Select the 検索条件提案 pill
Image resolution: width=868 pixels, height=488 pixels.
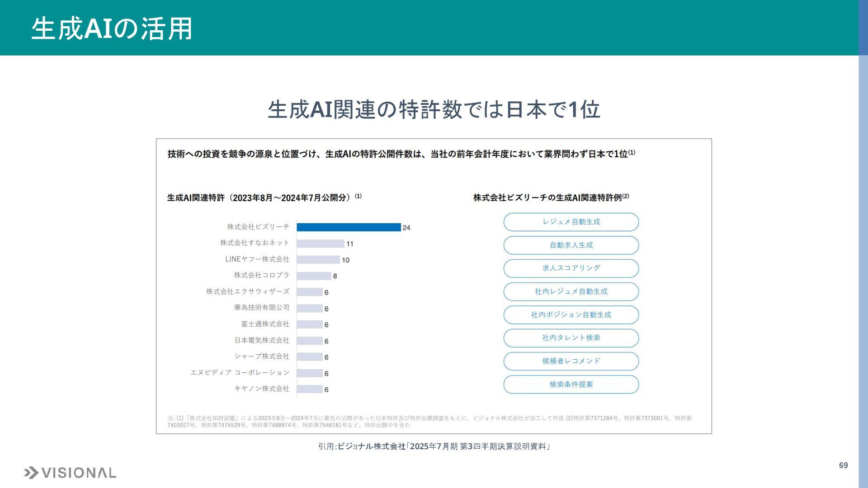571,385
